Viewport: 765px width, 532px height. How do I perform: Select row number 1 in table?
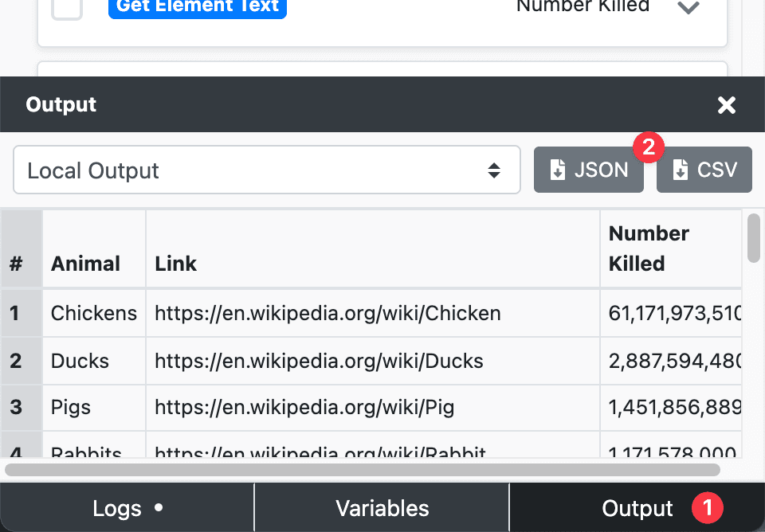16,313
